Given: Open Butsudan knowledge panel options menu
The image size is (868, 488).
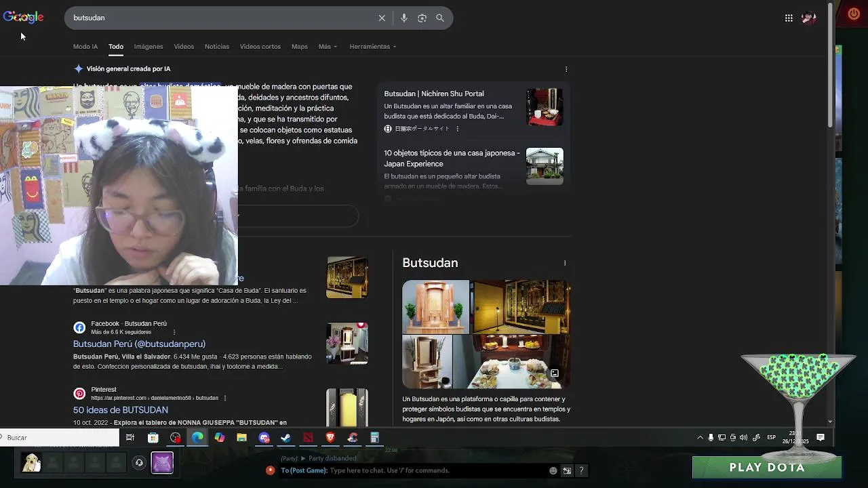Looking at the screenshot, I should [x=565, y=263].
